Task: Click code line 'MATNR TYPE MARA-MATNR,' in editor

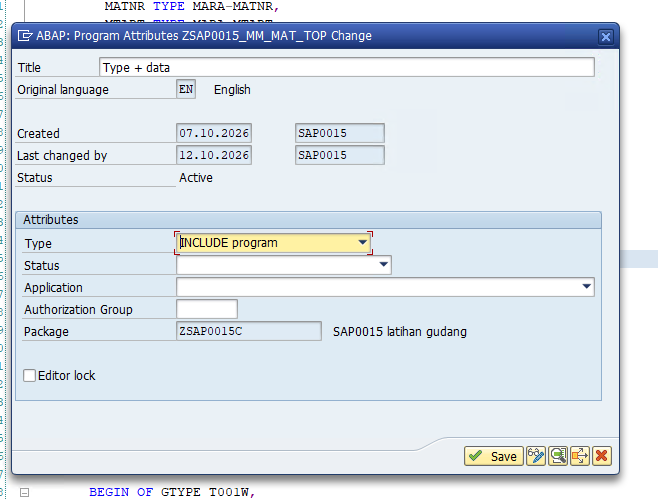Action: 192,6
